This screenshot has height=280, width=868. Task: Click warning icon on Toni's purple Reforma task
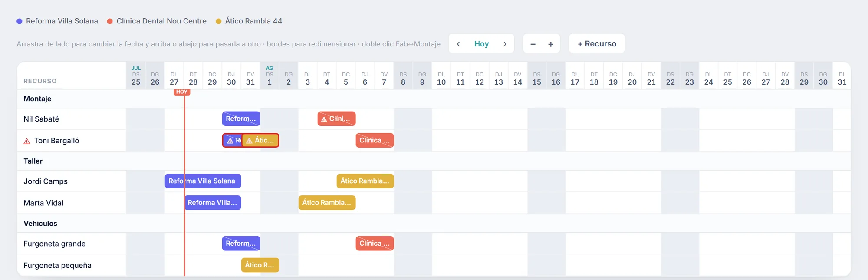click(x=230, y=141)
